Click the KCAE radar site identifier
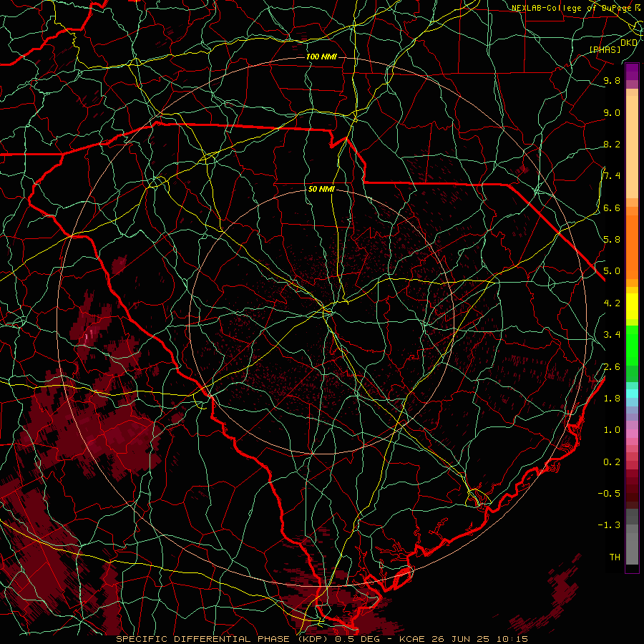The width and height of the screenshot is (644, 644). click(x=413, y=639)
